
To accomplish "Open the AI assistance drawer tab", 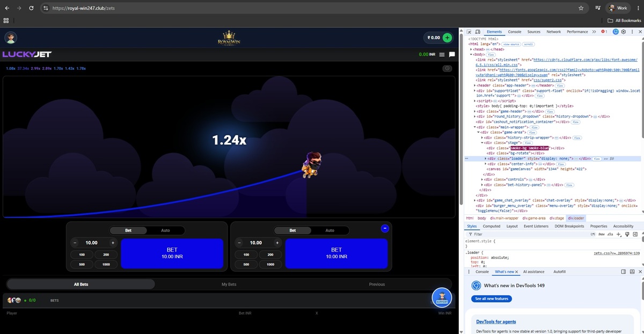I will (x=534, y=272).
